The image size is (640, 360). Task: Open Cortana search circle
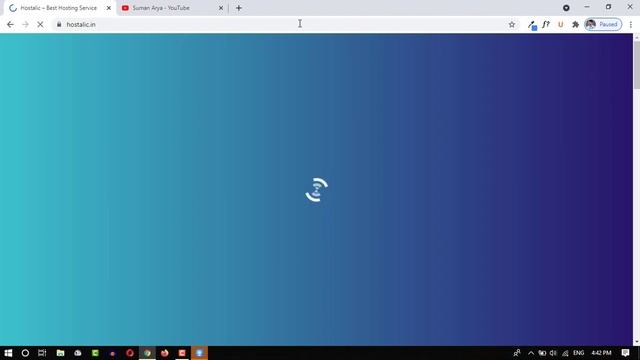tap(25, 353)
